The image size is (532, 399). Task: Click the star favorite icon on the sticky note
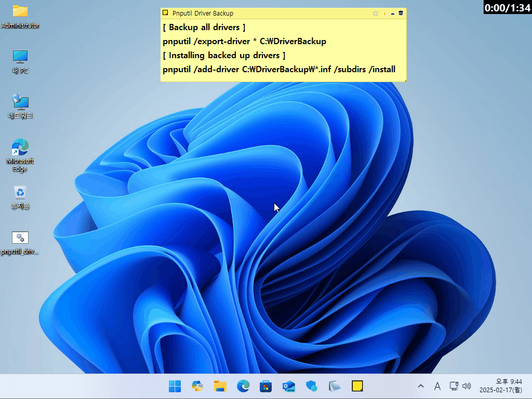[375, 13]
